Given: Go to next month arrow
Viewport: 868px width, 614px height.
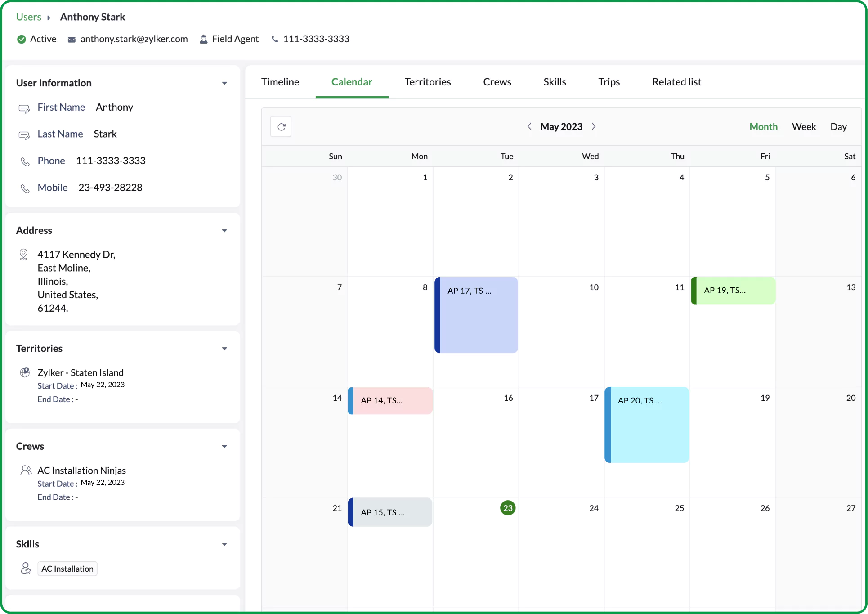Looking at the screenshot, I should (594, 126).
